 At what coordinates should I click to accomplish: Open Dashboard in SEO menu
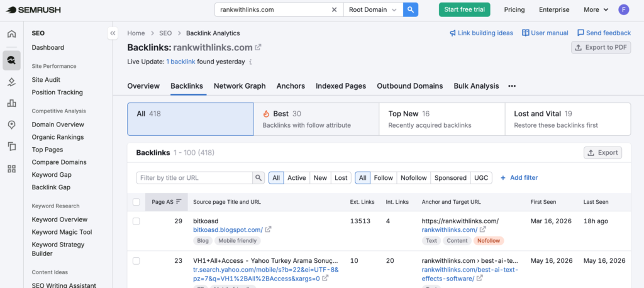pos(48,47)
